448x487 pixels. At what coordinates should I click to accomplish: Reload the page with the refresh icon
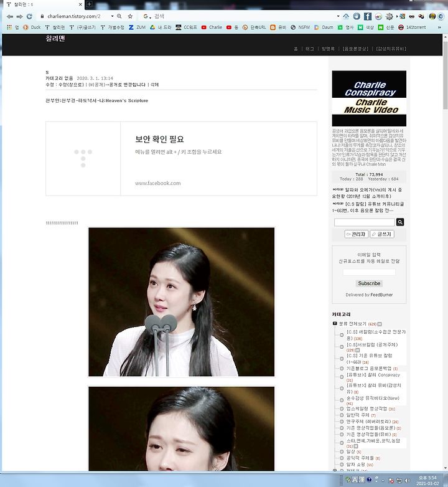(x=29, y=16)
